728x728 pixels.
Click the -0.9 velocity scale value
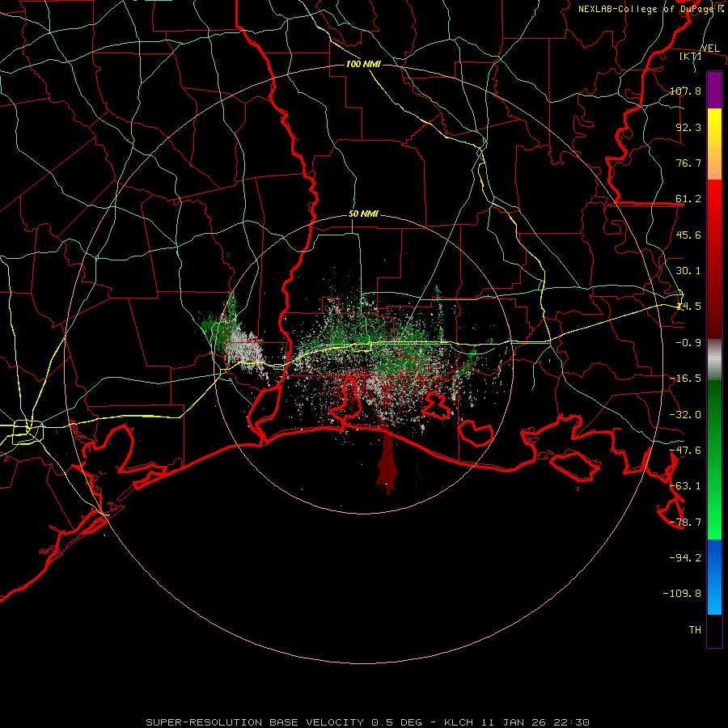(688, 343)
